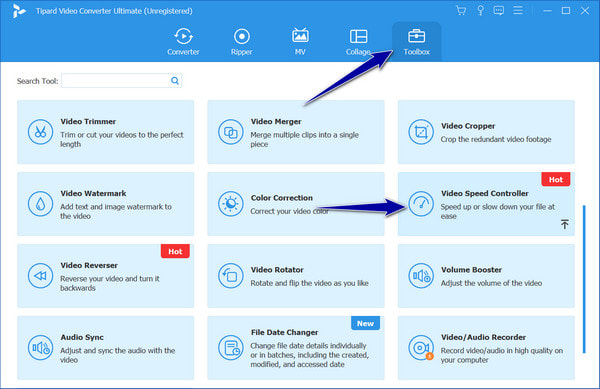The width and height of the screenshot is (600, 389).
Task: Click the Volume Booster speaker icon
Action: point(421,276)
